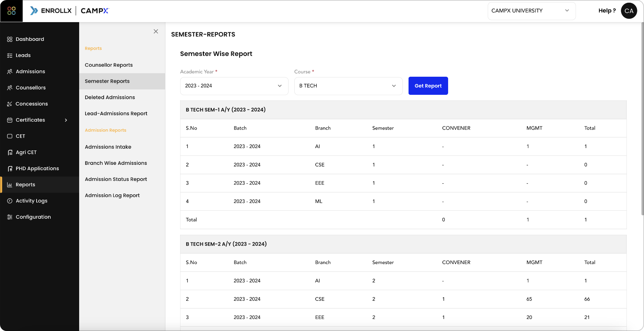
Task: Click the Dashboard sidebar icon
Action: point(10,39)
